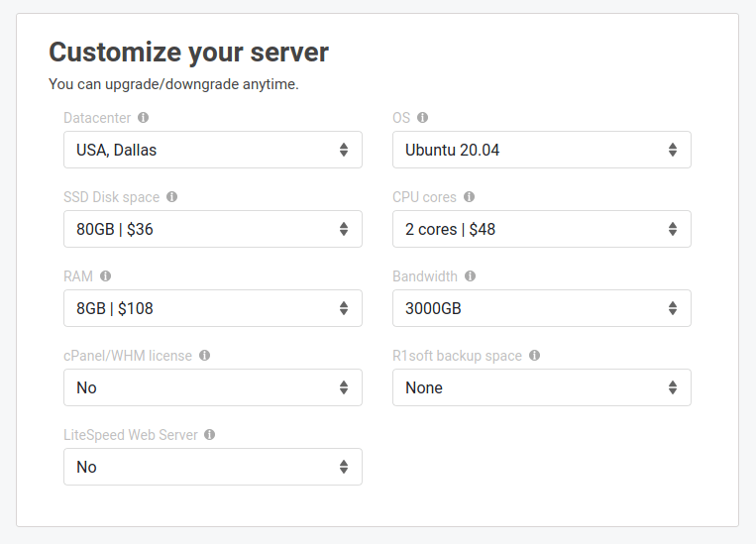Click the Bandwidth info icon
The image size is (756, 544).
pyautogui.click(x=471, y=276)
